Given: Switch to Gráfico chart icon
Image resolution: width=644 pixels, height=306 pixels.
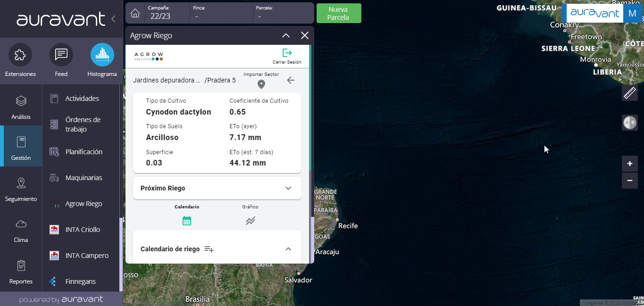Looking at the screenshot, I should coord(251,221).
